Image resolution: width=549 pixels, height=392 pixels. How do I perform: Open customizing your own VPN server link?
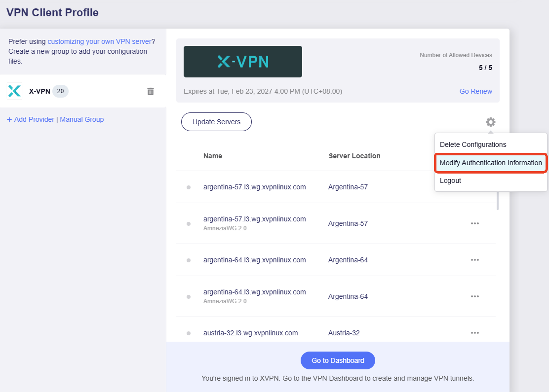(x=99, y=41)
